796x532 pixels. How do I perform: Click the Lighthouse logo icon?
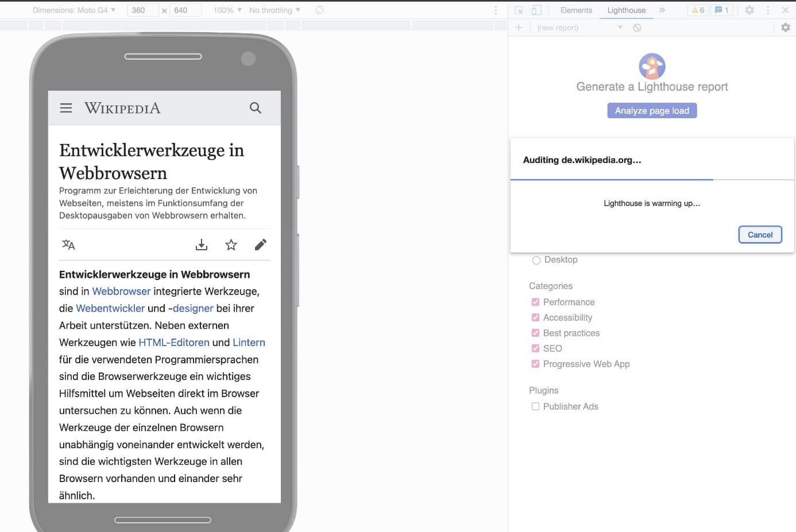(652, 66)
